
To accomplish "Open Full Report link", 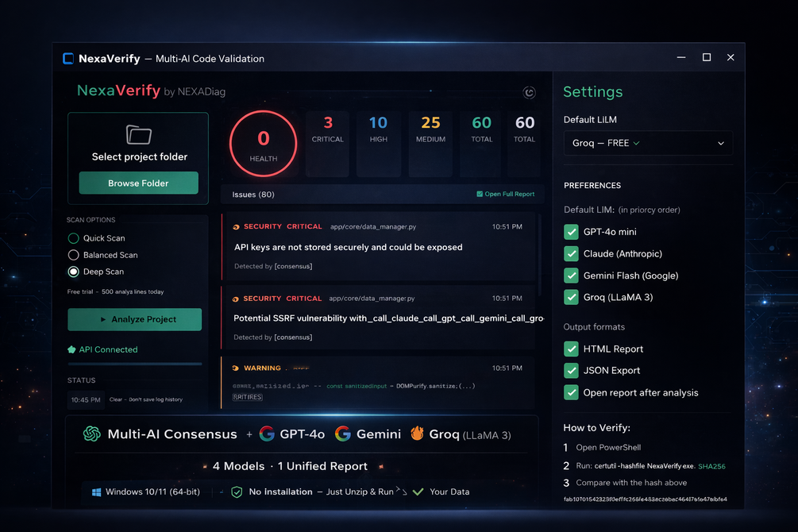I will [x=510, y=194].
